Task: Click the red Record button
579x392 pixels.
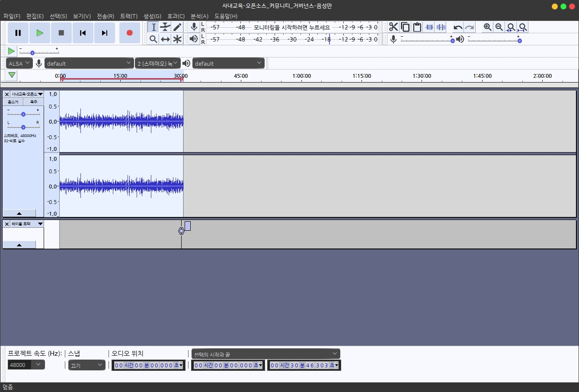Action: coord(129,33)
